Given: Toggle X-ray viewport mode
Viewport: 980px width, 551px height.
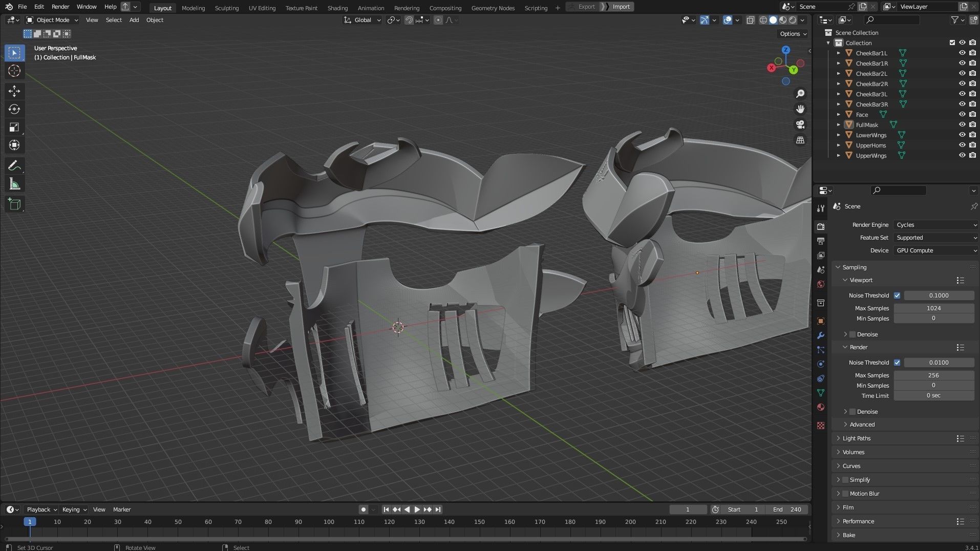Looking at the screenshot, I should click(x=750, y=20).
